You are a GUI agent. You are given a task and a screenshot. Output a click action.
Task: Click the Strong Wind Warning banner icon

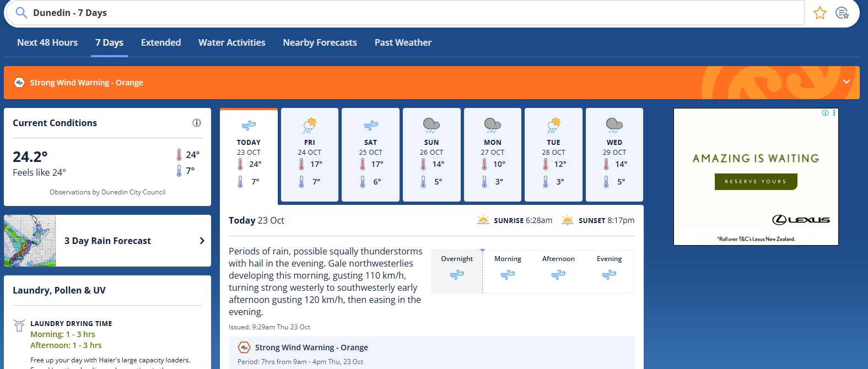pos(19,83)
